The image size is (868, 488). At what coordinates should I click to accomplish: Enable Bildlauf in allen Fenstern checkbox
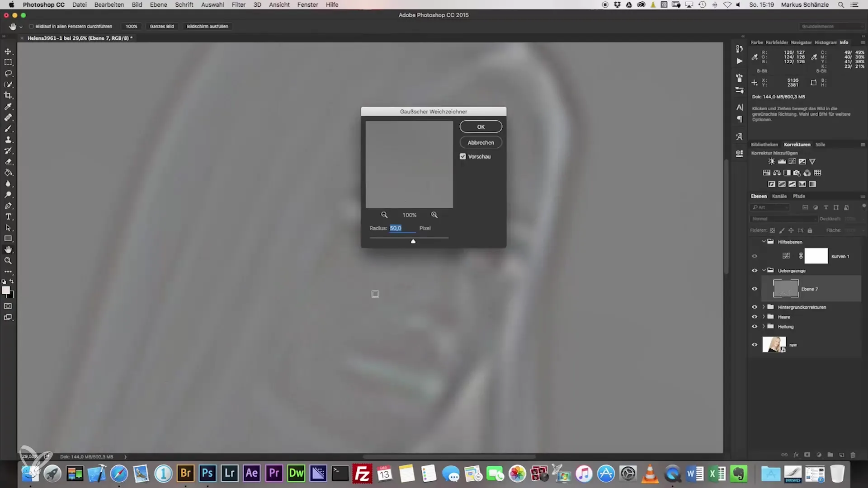pos(31,26)
